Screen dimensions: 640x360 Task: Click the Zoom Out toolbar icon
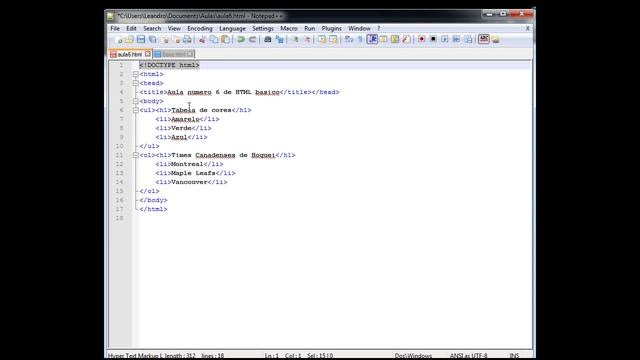[307, 40]
